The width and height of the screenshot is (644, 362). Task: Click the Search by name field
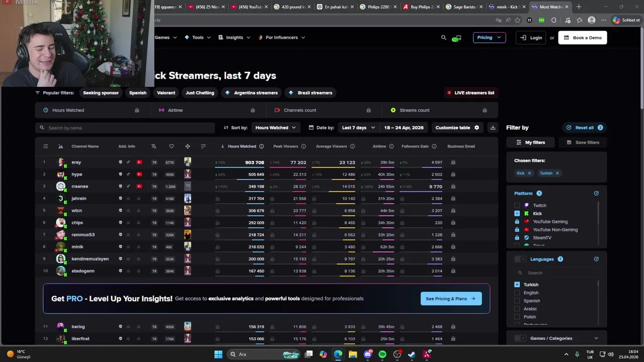[125, 128]
